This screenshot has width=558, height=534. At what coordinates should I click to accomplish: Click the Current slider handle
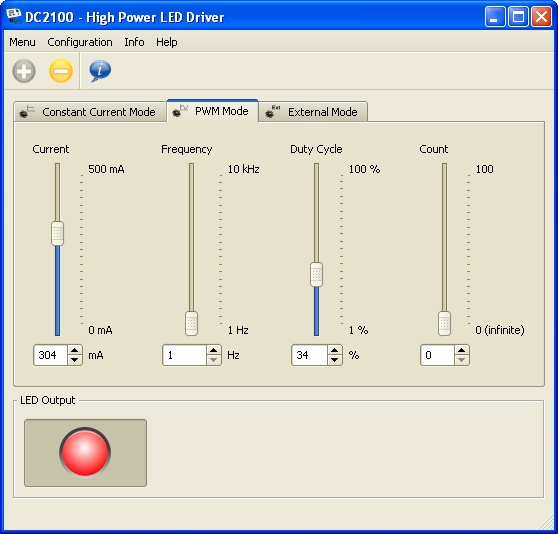pos(57,233)
